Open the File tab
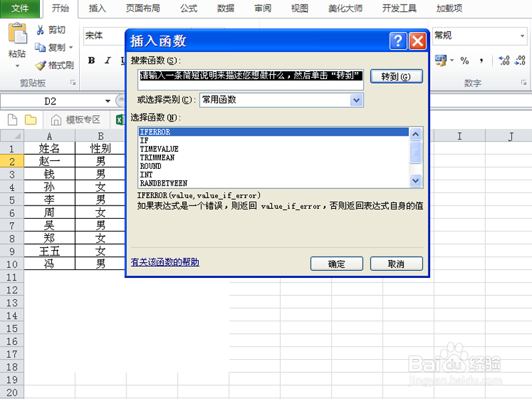The height and width of the screenshot is (399, 532). [x=20, y=9]
